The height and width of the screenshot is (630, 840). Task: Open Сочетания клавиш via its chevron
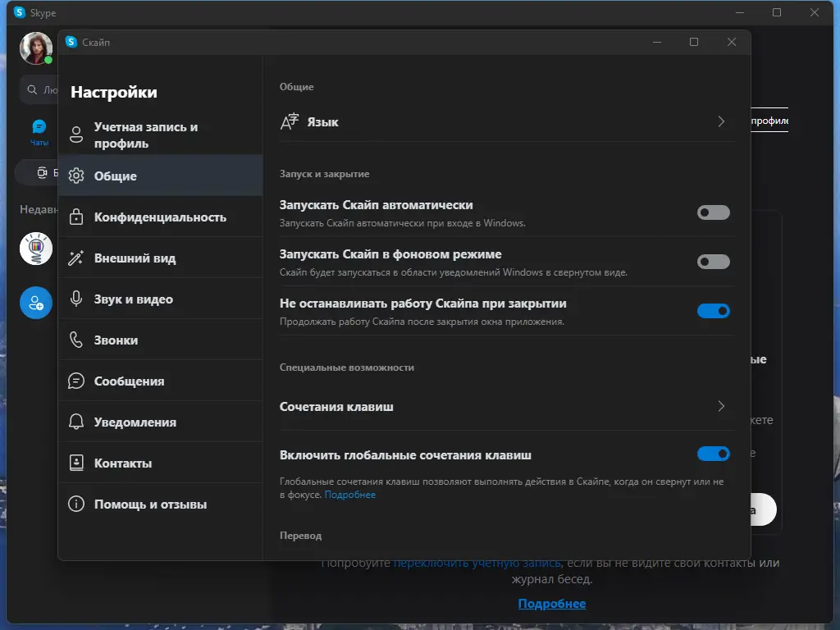(721, 406)
